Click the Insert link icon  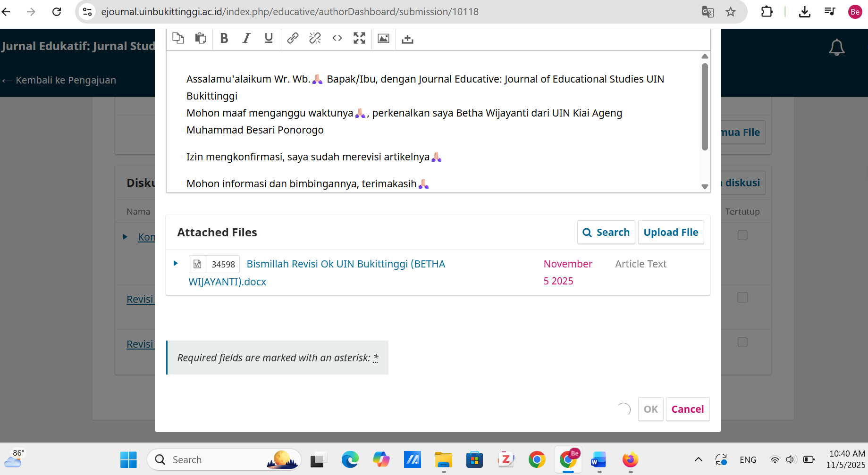click(293, 39)
